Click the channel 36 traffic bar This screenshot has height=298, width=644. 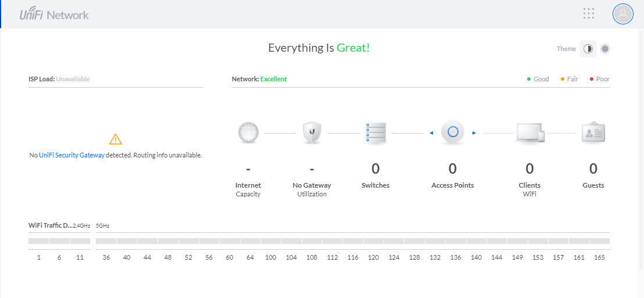106,241
